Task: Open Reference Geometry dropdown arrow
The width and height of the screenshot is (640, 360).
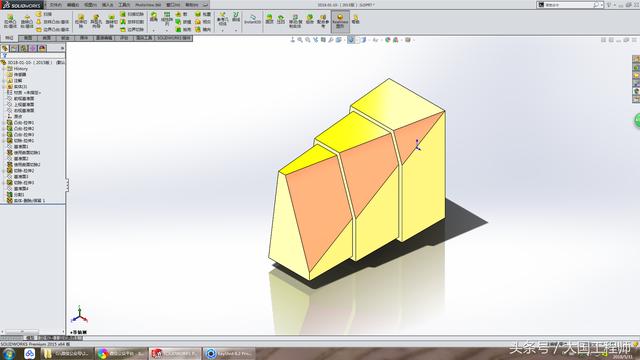Action: point(222,31)
